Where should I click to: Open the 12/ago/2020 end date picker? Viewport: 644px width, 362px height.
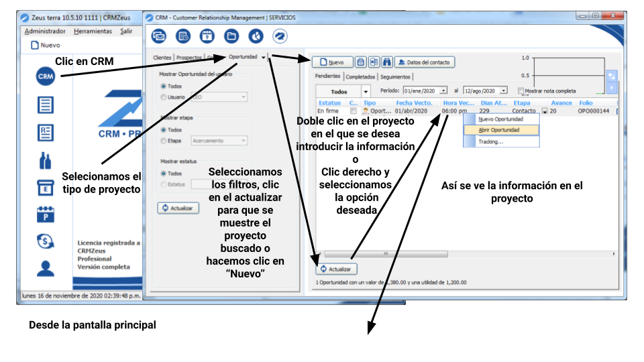pyautogui.click(x=504, y=90)
